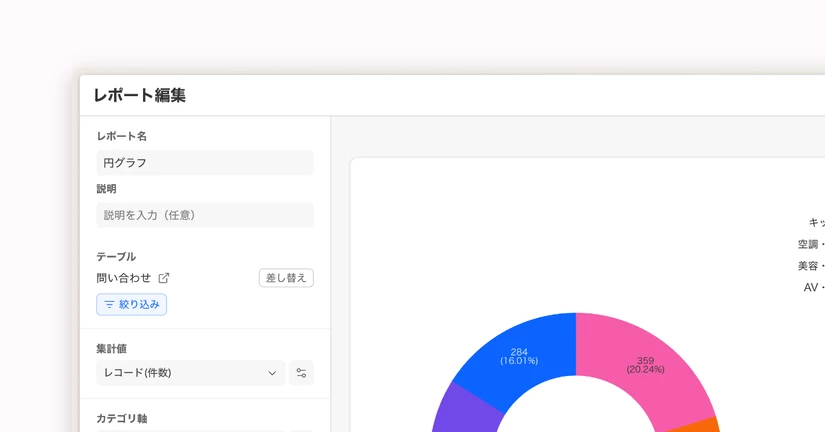Click the AV legend entry
The width and height of the screenshot is (825, 432).
[x=813, y=287]
